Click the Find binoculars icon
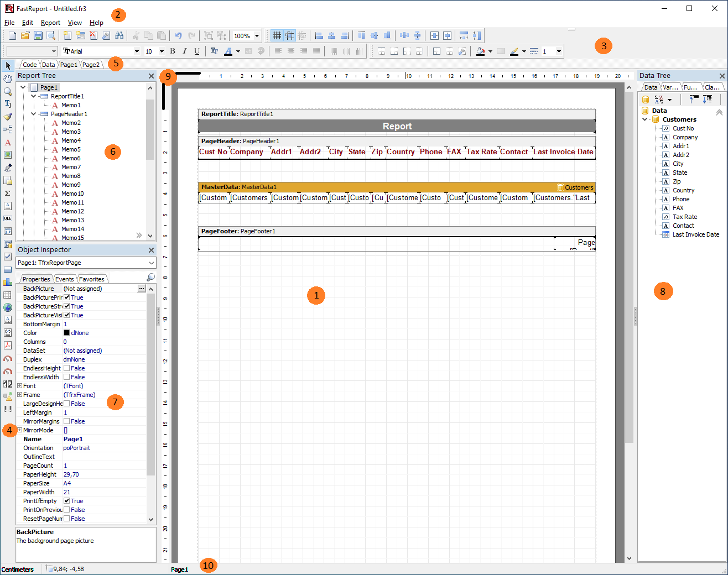728x575 pixels. click(x=119, y=36)
